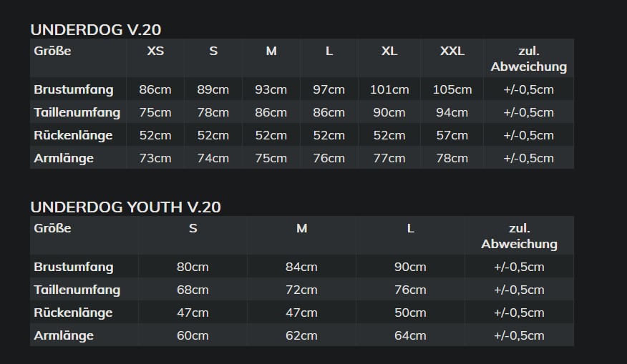Click the 72cm youth waist value
The image size is (627, 364).
pyautogui.click(x=301, y=290)
